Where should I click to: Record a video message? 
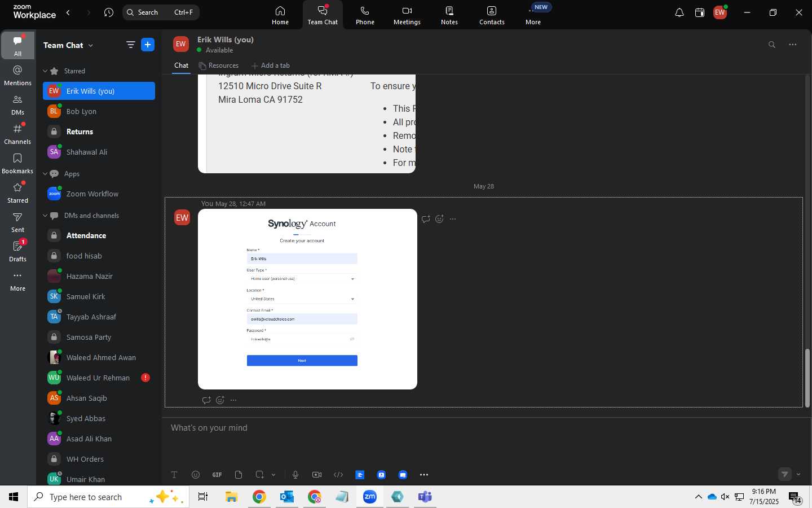pyautogui.click(x=317, y=475)
